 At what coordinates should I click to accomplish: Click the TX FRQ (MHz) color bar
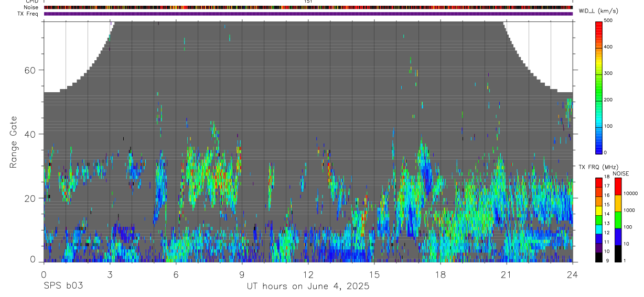click(x=598, y=220)
